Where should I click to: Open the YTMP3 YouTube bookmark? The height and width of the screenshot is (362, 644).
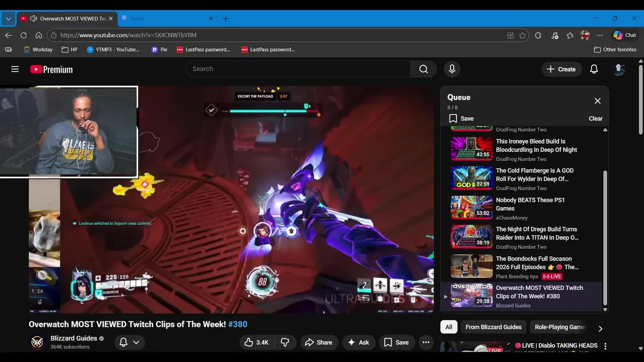pyautogui.click(x=114, y=50)
